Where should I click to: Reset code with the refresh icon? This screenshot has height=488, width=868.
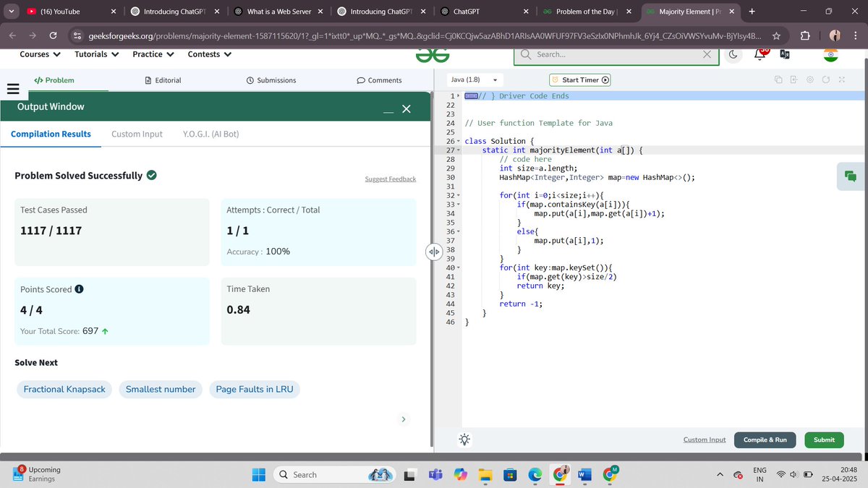[x=825, y=80]
